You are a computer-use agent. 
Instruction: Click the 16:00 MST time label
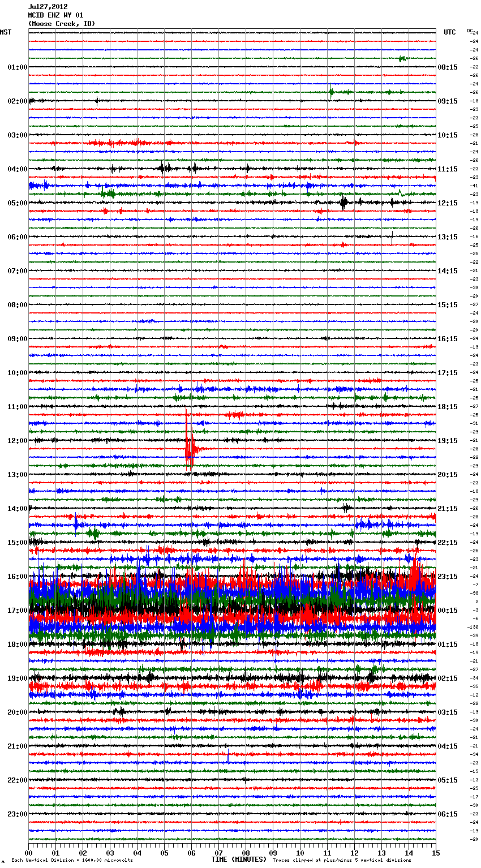click(x=17, y=577)
